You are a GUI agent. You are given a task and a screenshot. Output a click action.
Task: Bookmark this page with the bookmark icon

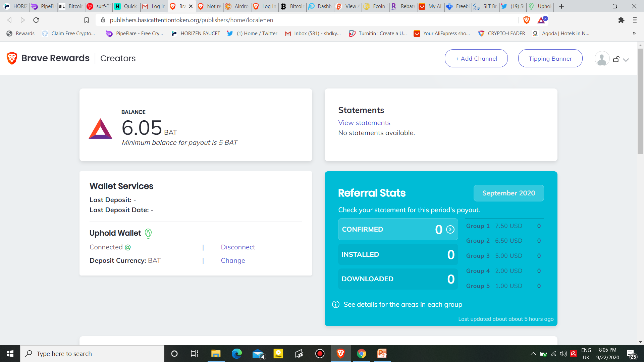(87, 20)
